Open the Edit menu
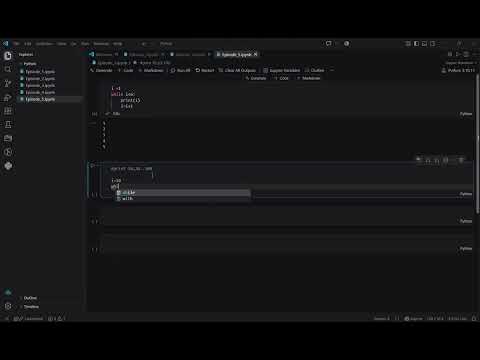 (27, 44)
